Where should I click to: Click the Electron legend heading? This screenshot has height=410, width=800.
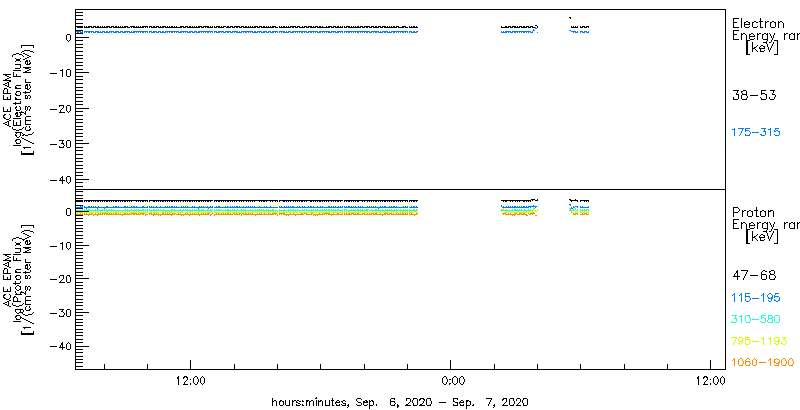(758, 23)
